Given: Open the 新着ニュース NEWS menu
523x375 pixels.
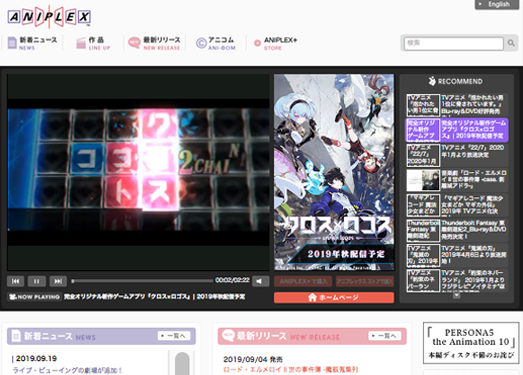Looking at the screenshot, I should click(x=32, y=43).
